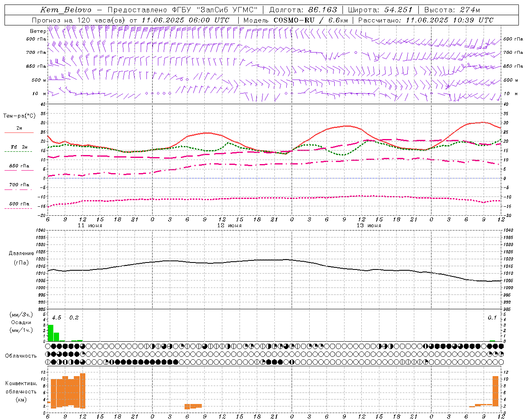Click the 700 гПа label in the temperature legend
This screenshot has height=420, width=525.
coord(19,185)
